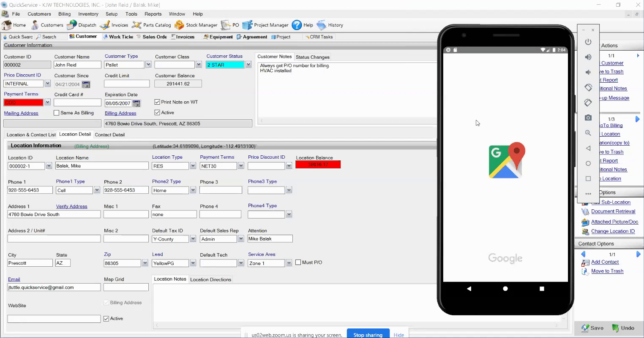Open Dispatch from the main toolbar
This screenshot has width=644, height=338.
[82, 25]
